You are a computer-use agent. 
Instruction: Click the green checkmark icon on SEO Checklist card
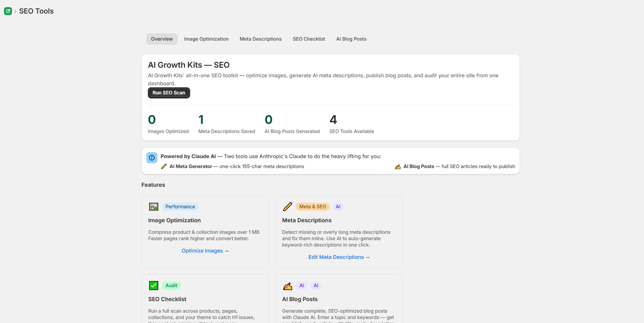(154, 286)
